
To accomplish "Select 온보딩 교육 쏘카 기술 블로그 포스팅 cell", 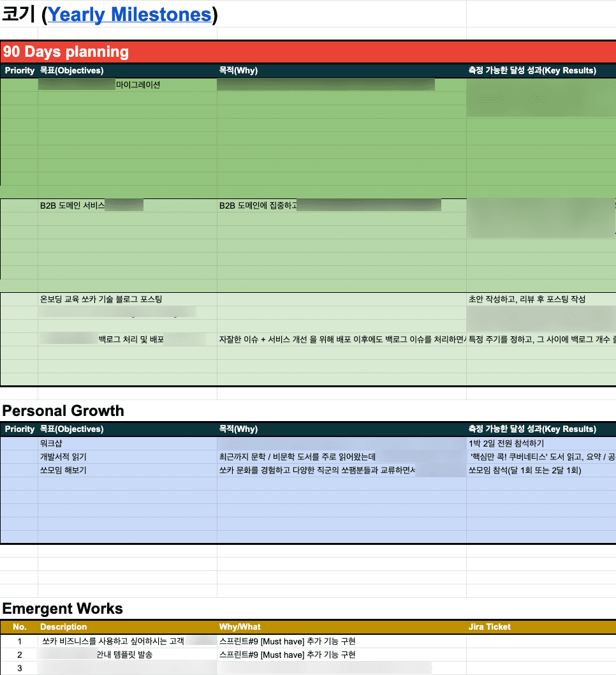I will coord(128,299).
